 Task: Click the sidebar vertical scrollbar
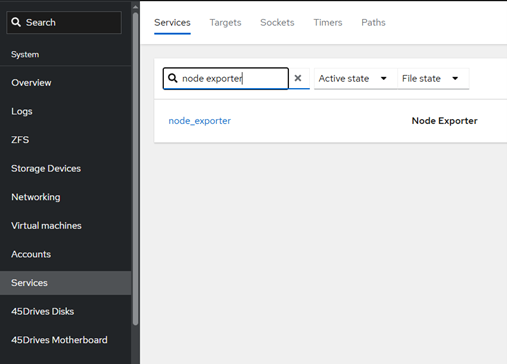click(135, 168)
